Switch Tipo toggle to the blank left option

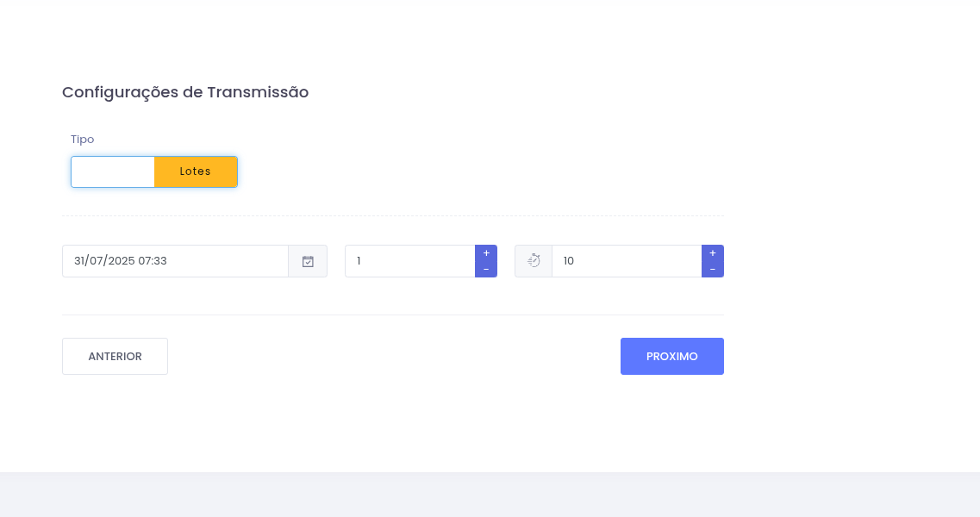pyautogui.click(x=113, y=171)
